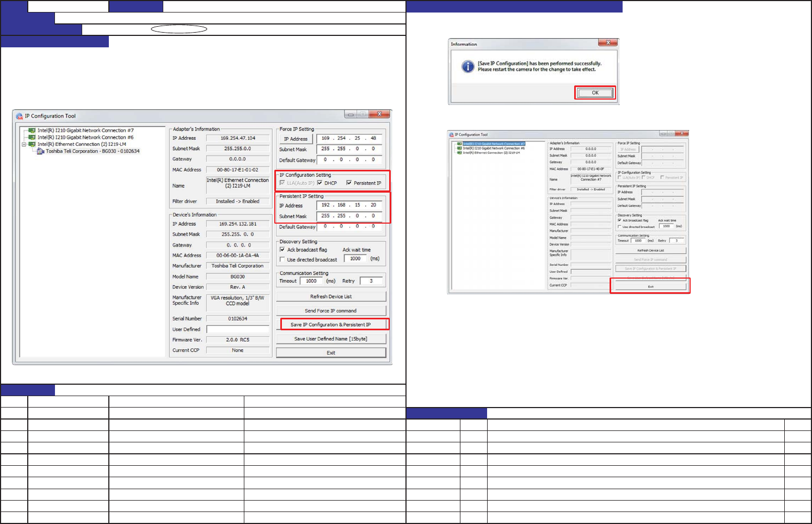812x524 pixels.
Task: Click Exit in the small IP Configuration Tool window
Action: point(650,286)
